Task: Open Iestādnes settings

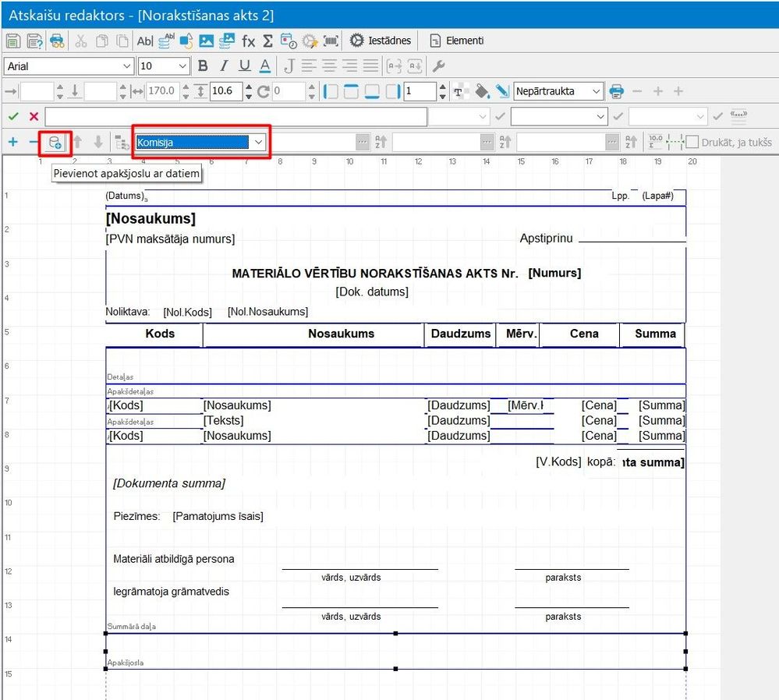Action: click(x=380, y=41)
